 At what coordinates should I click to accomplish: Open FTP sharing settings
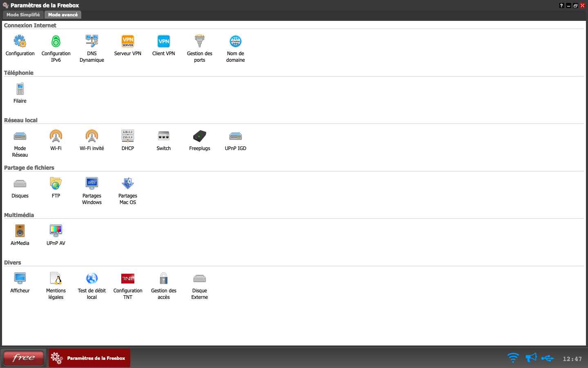point(56,188)
